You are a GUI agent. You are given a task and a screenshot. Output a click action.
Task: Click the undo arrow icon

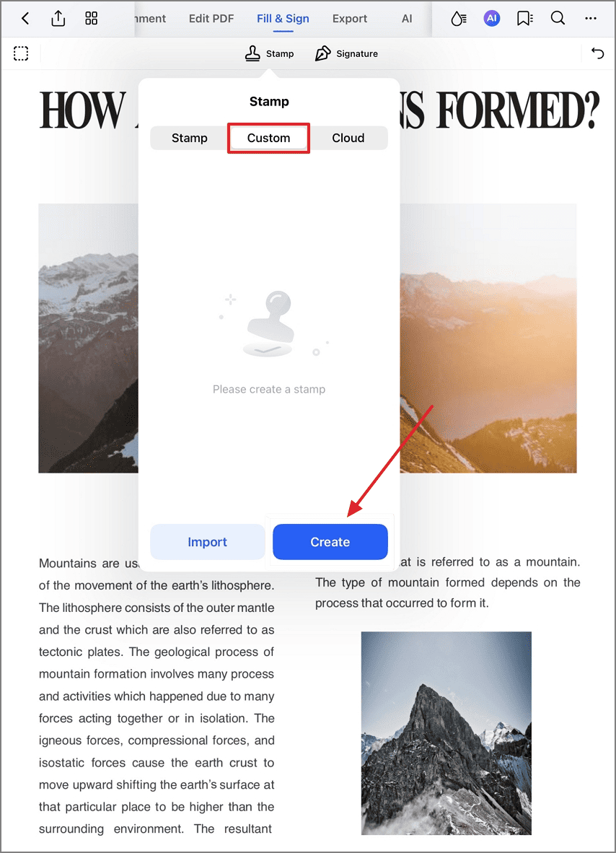coord(597,53)
